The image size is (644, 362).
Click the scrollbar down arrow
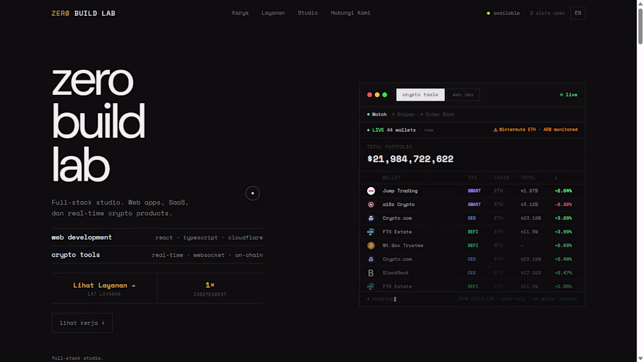point(640,358)
